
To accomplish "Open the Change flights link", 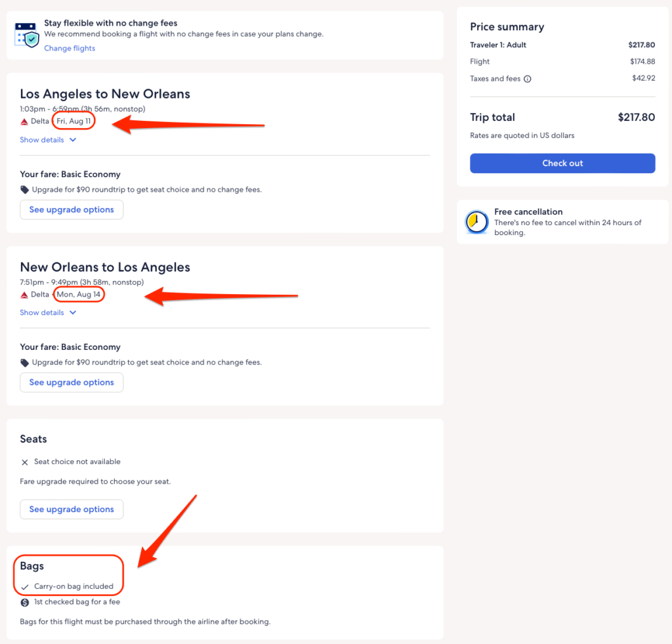I will (x=70, y=48).
